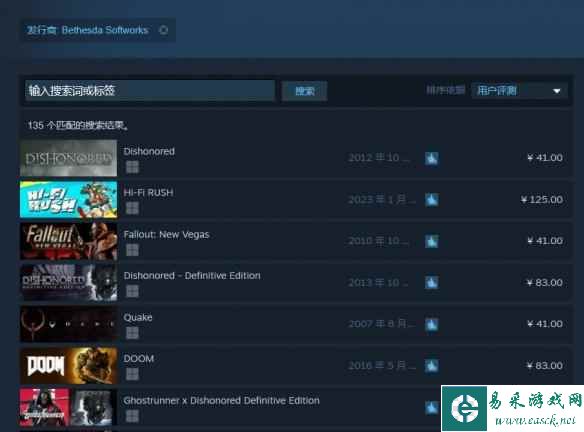
Task: Click the ¥125.00 price of Hi-Fi RUSH
Action: (x=542, y=200)
